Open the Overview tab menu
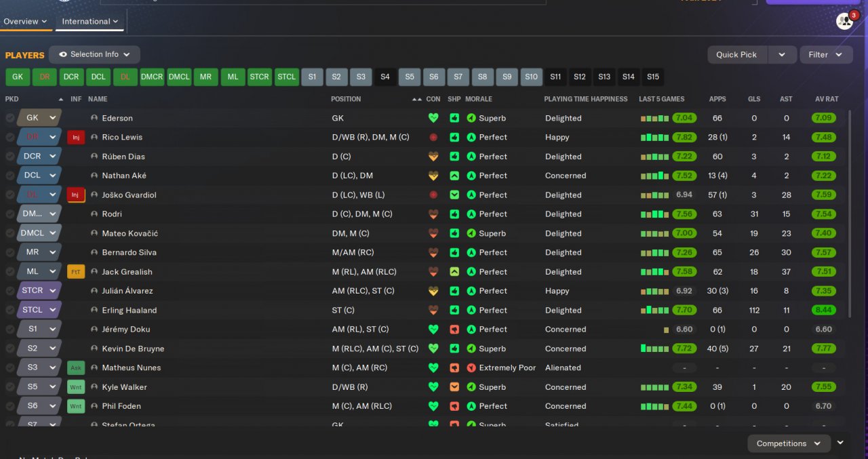 tap(25, 21)
